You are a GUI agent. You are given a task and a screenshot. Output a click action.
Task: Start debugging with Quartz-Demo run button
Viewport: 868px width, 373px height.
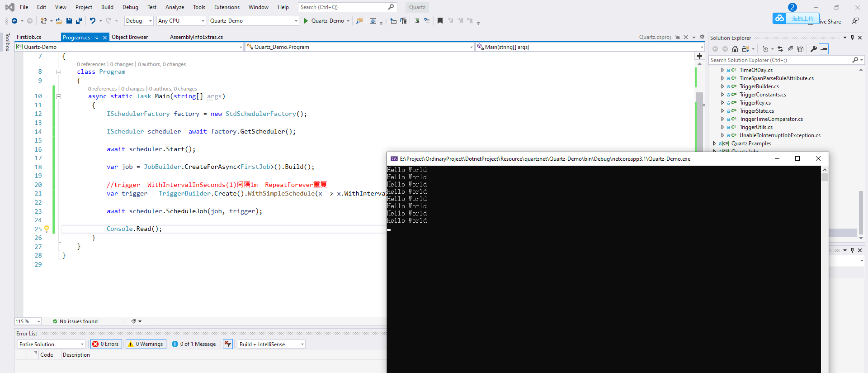click(x=324, y=21)
